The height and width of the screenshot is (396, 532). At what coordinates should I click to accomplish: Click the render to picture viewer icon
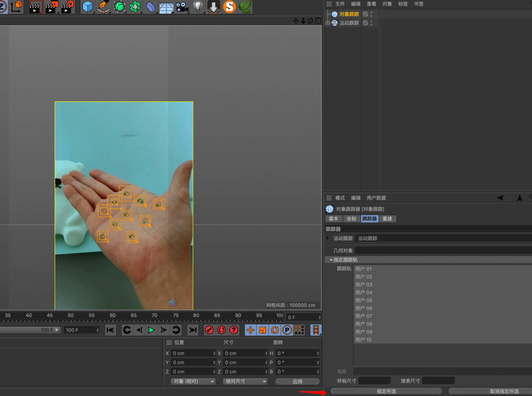[x=50, y=6]
